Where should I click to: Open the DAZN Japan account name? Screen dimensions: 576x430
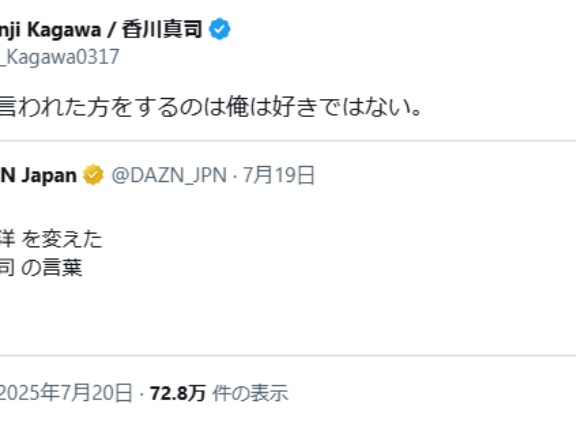tap(38, 175)
